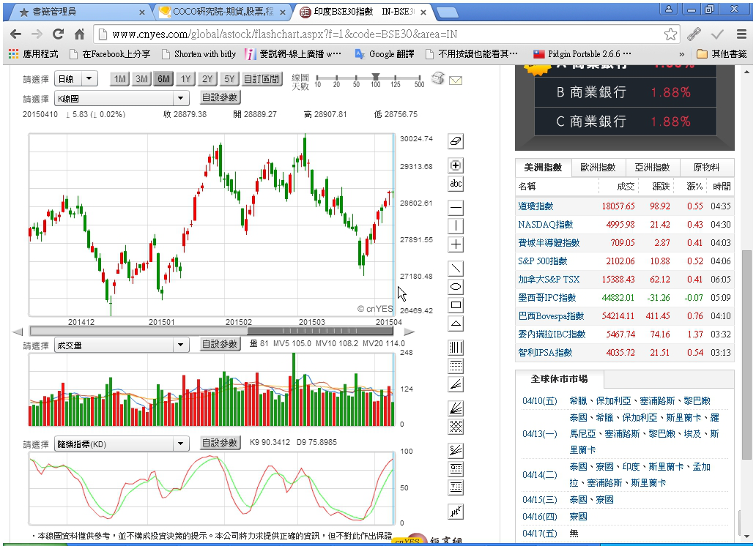
Task: Select the 3M time range
Action: 141,79
